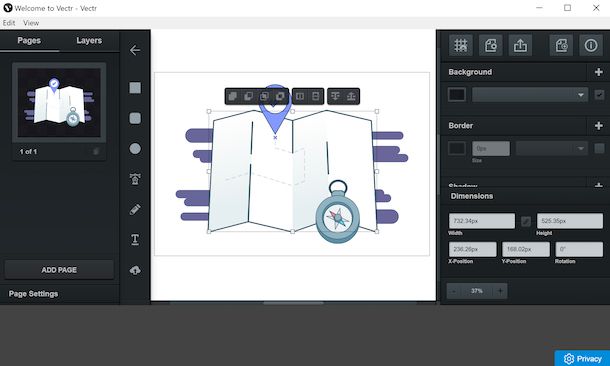Toggle the Border enable checkbox
This screenshot has width=610, height=366.
click(x=599, y=148)
